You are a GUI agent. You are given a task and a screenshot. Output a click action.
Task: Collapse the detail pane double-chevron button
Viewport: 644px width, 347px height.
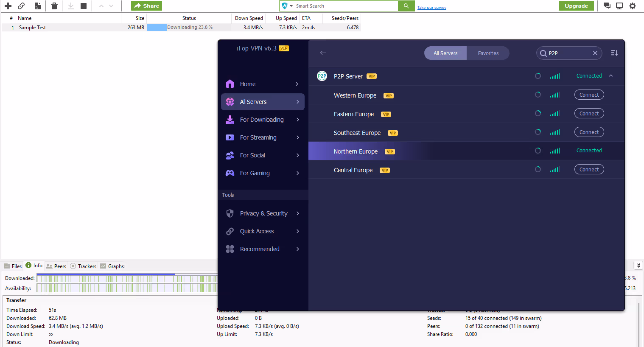point(638,266)
